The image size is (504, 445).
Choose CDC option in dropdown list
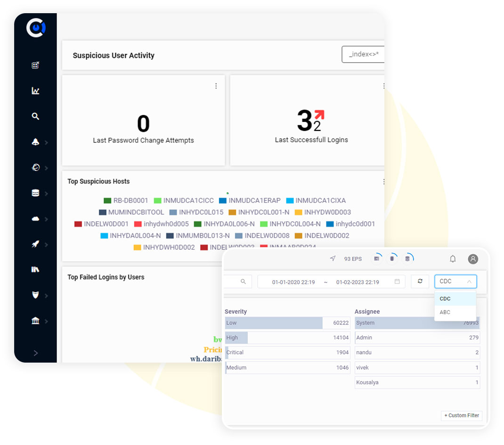coord(445,299)
